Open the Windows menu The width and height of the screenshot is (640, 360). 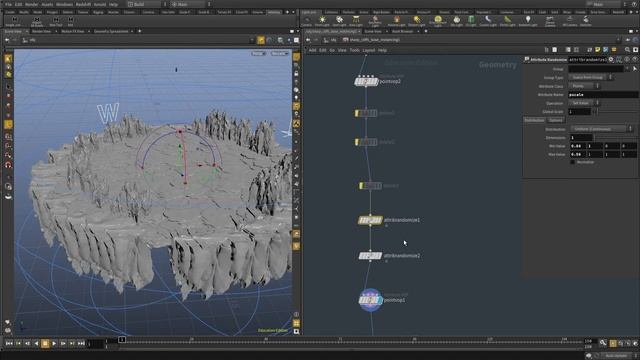click(64, 4)
